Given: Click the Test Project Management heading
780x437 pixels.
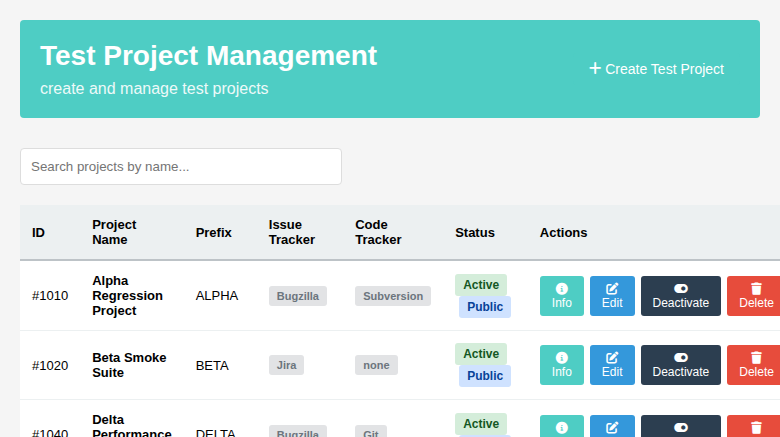Looking at the screenshot, I should tap(208, 55).
